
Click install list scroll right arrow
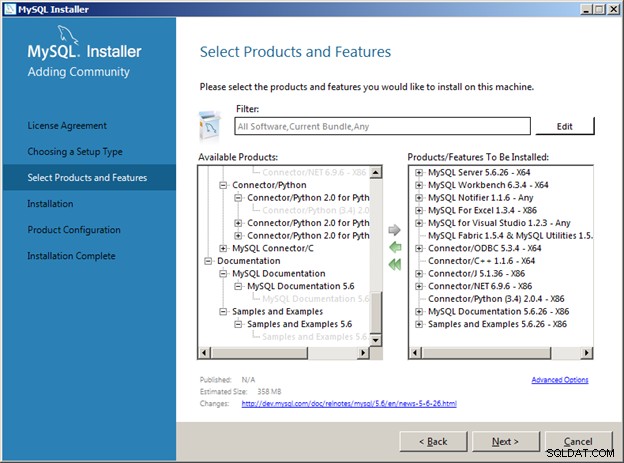point(586,353)
